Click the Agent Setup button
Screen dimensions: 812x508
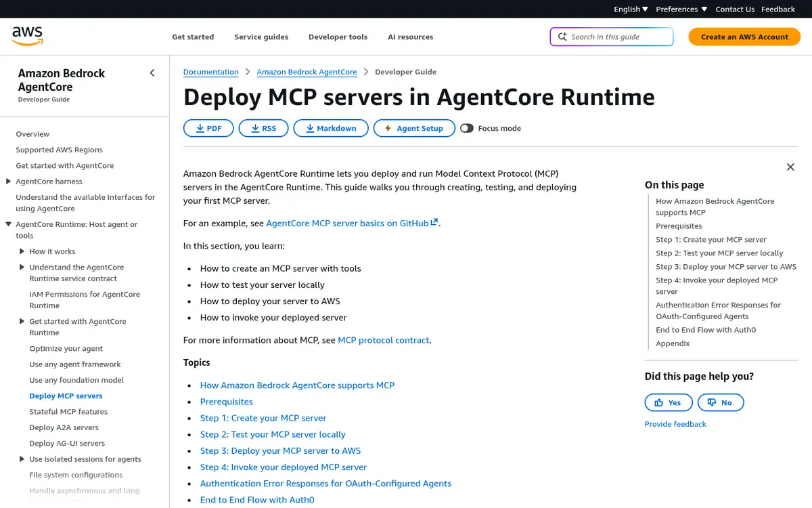click(414, 128)
